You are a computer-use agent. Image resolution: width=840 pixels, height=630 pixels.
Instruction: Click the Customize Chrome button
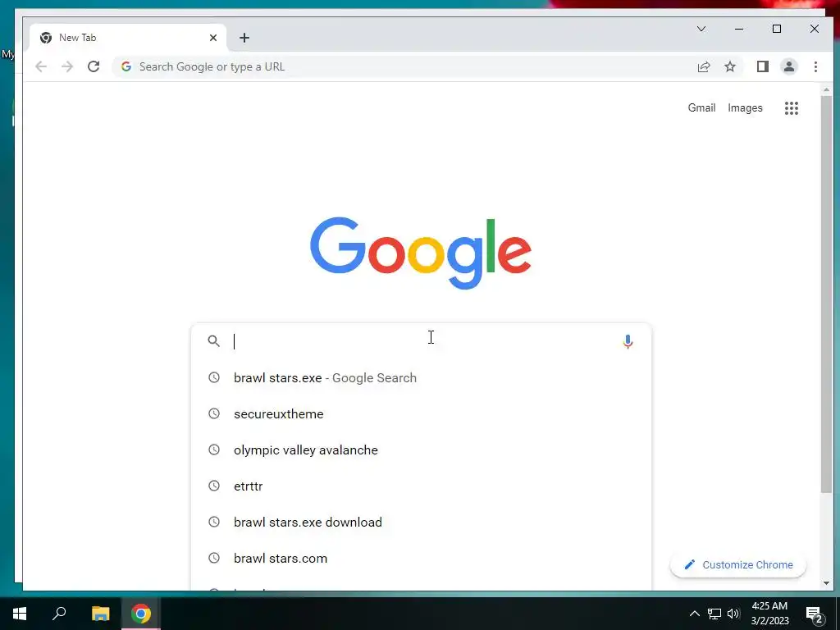[x=738, y=564]
